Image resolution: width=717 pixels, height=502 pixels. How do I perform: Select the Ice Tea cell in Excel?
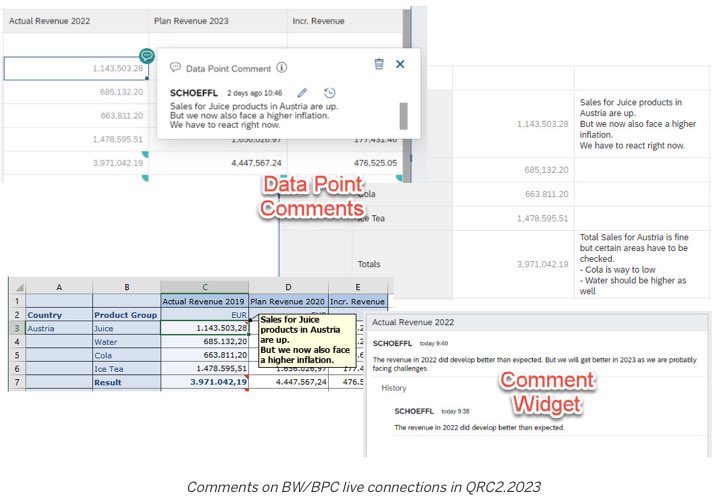[126, 369]
